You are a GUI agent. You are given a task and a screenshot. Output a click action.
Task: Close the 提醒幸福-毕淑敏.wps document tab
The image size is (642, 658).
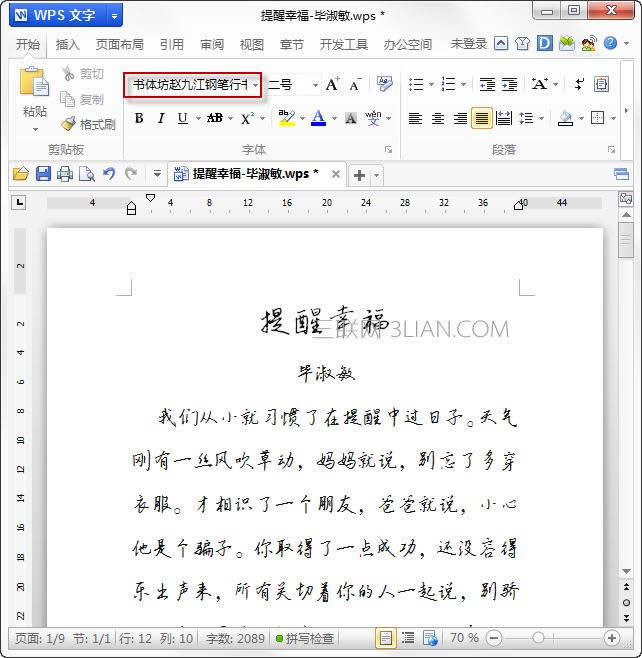coord(336,174)
